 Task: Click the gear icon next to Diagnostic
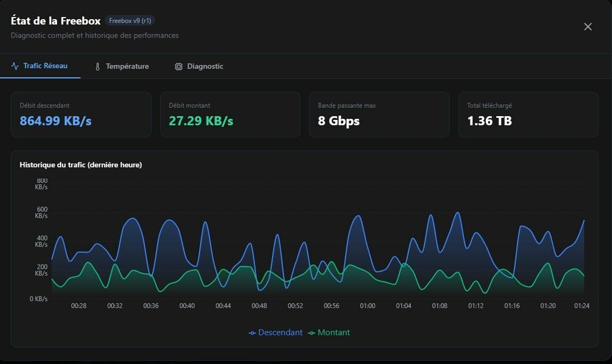click(178, 66)
